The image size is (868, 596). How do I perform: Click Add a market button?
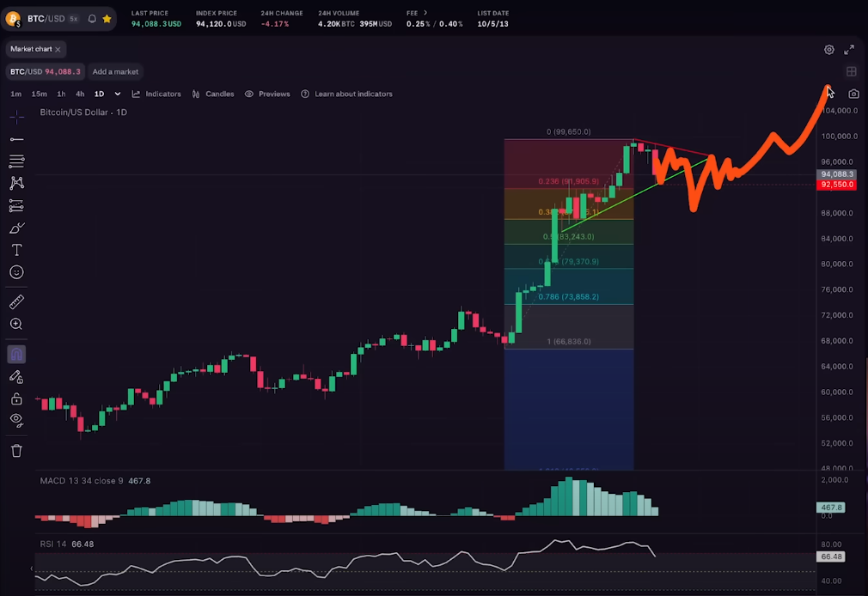pos(115,71)
